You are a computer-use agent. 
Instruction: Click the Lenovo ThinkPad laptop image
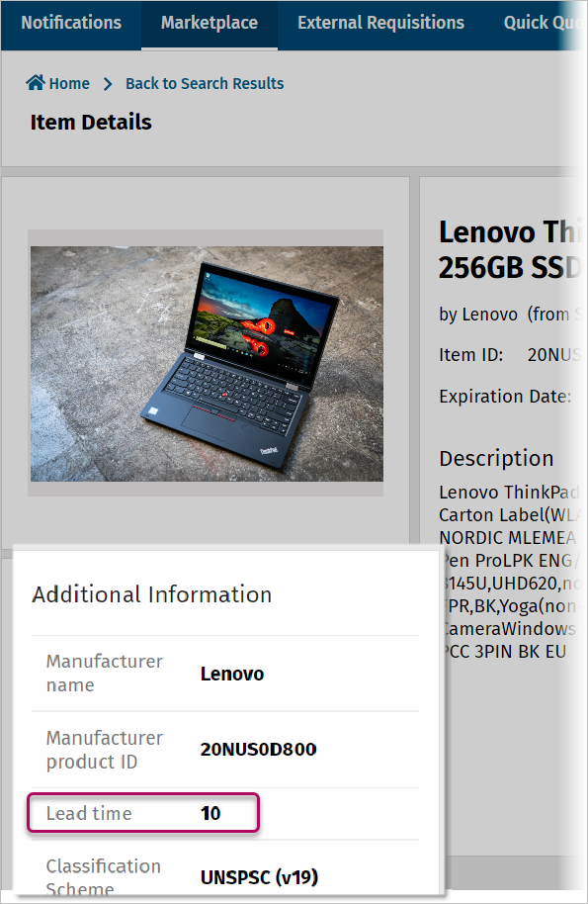(207, 364)
